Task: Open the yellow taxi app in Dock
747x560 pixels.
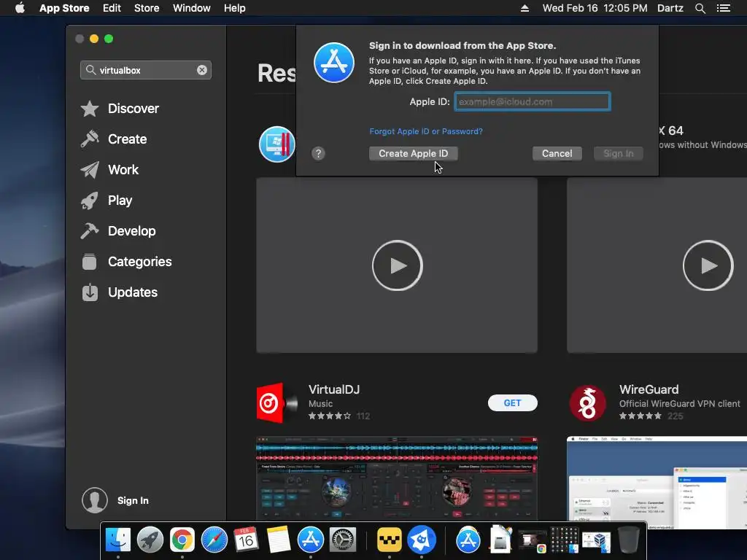Action: pos(390,540)
